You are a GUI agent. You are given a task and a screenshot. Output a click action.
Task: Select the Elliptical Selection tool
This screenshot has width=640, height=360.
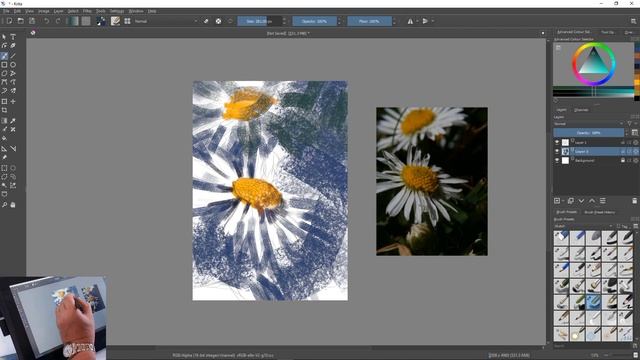(13, 168)
